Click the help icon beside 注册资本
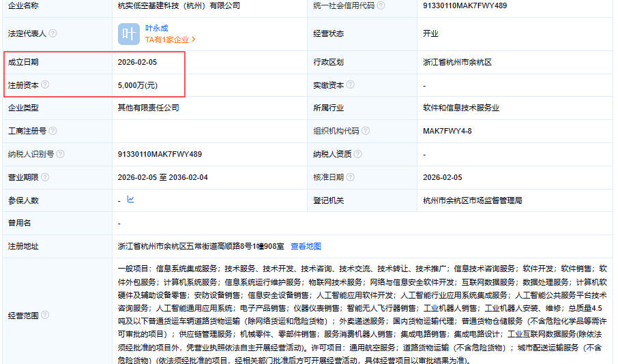The height and width of the screenshot is (364, 618). coord(45,85)
